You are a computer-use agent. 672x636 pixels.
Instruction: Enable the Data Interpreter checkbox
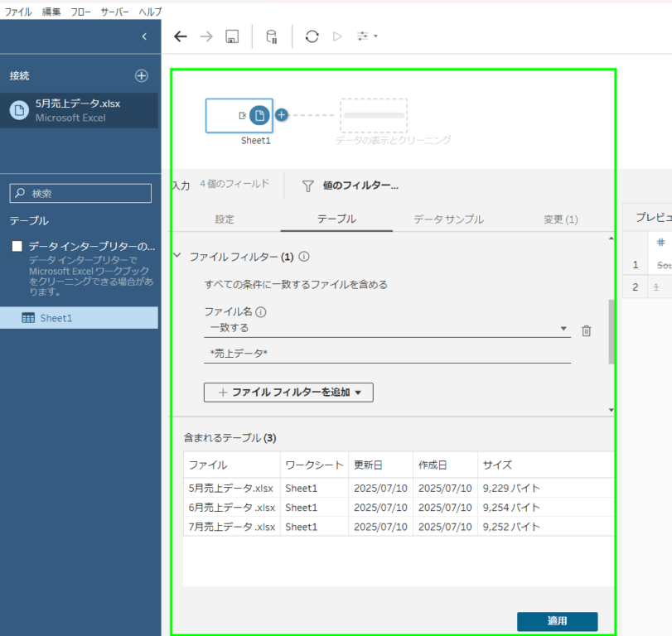(x=17, y=247)
